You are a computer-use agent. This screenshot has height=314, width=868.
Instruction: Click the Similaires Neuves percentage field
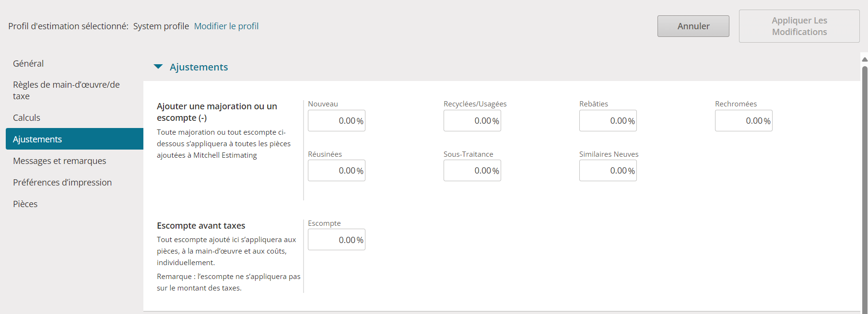pyautogui.click(x=608, y=171)
